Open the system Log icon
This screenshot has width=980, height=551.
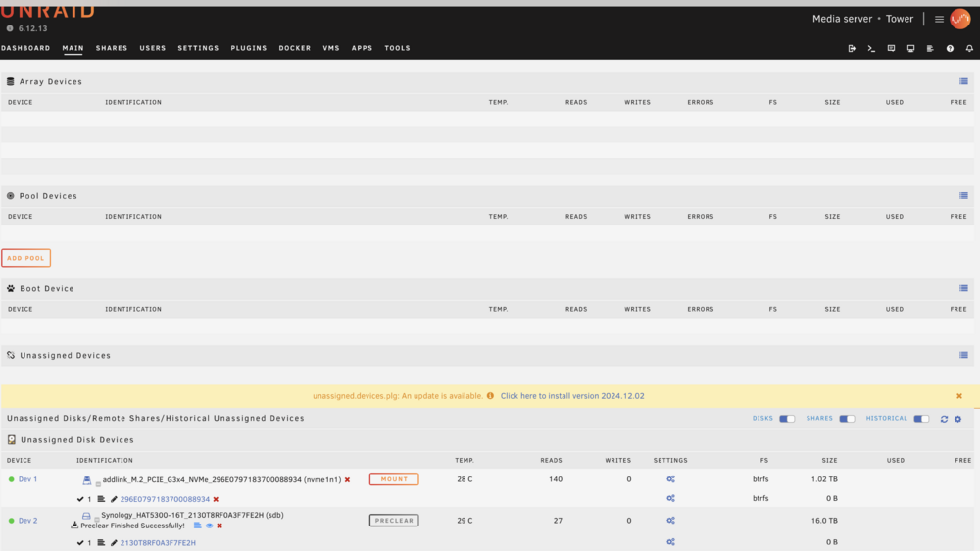point(930,48)
